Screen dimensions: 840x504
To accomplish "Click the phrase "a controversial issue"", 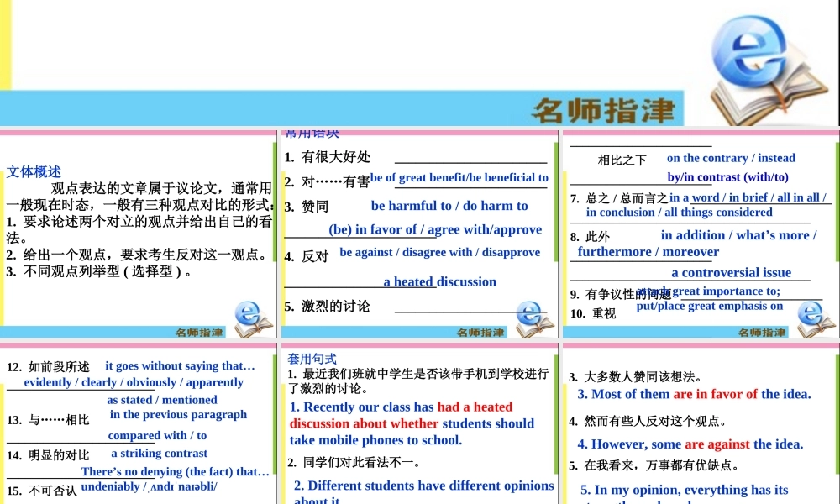I will click(731, 272).
